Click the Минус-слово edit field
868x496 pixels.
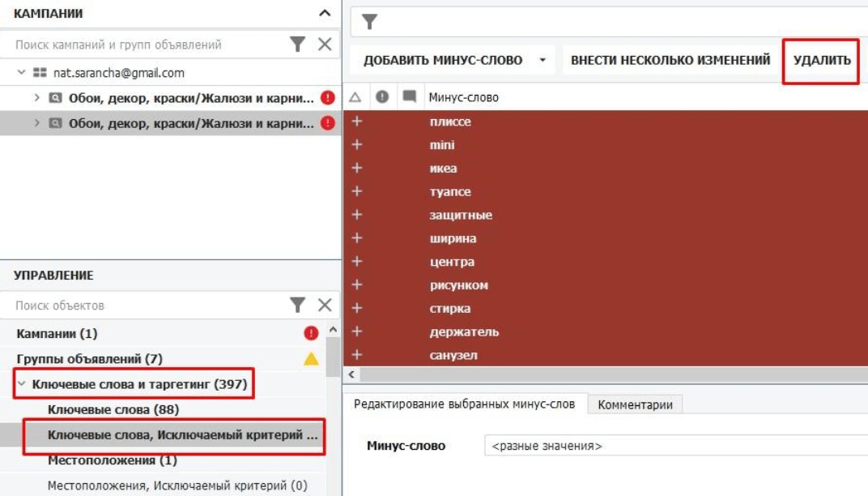[676, 446]
